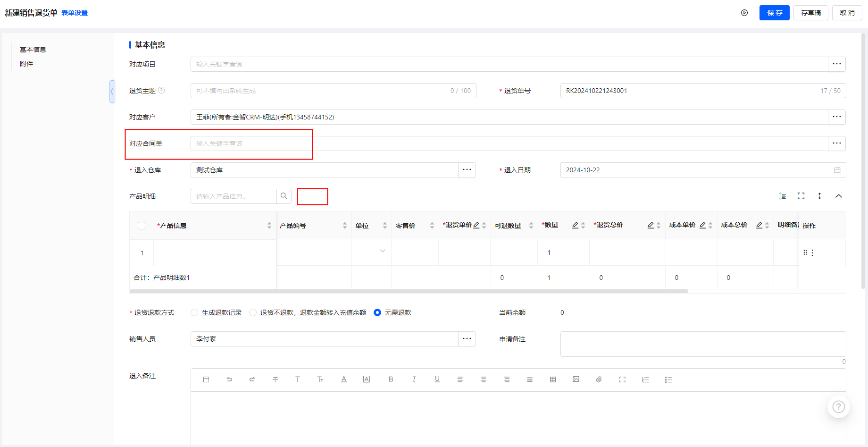Click the 保存 button

click(774, 13)
